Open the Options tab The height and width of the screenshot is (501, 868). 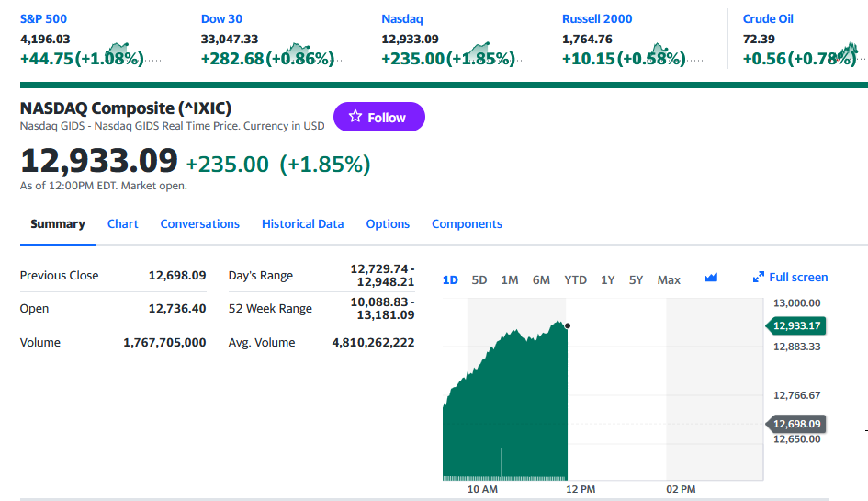(x=388, y=224)
